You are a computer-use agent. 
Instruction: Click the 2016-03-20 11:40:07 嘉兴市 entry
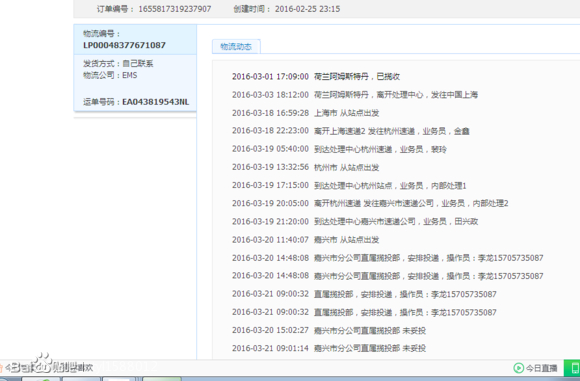[306, 240]
